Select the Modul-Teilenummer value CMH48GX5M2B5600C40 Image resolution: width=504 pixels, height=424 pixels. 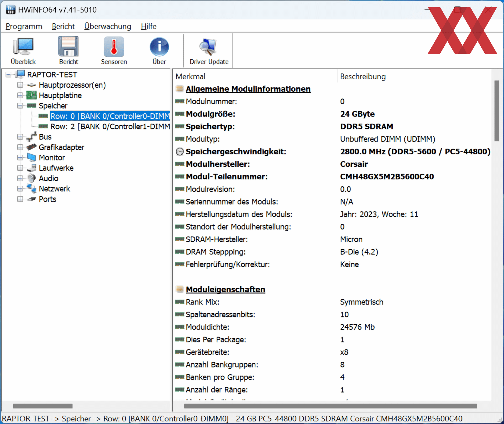click(387, 177)
